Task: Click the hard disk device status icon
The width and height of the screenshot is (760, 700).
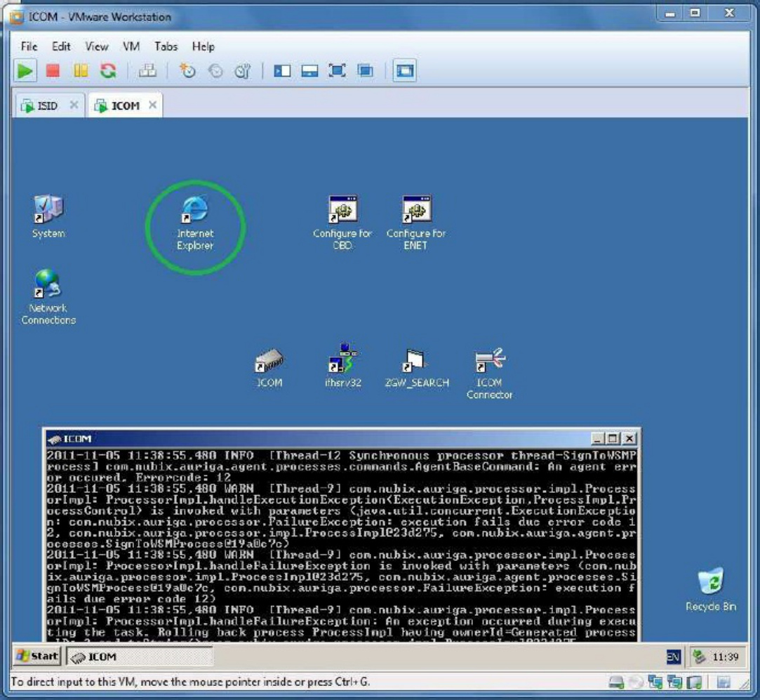Action: (615, 682)
